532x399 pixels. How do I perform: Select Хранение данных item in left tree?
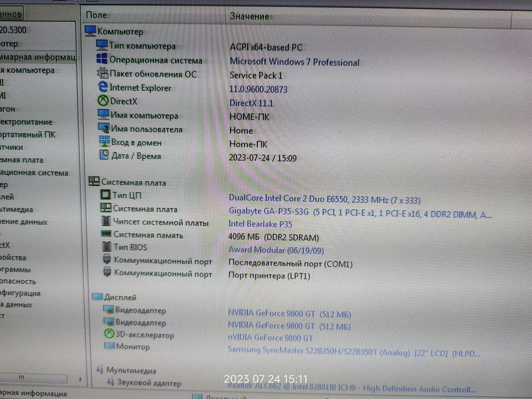pyautogui.click(x=24, y=222)
